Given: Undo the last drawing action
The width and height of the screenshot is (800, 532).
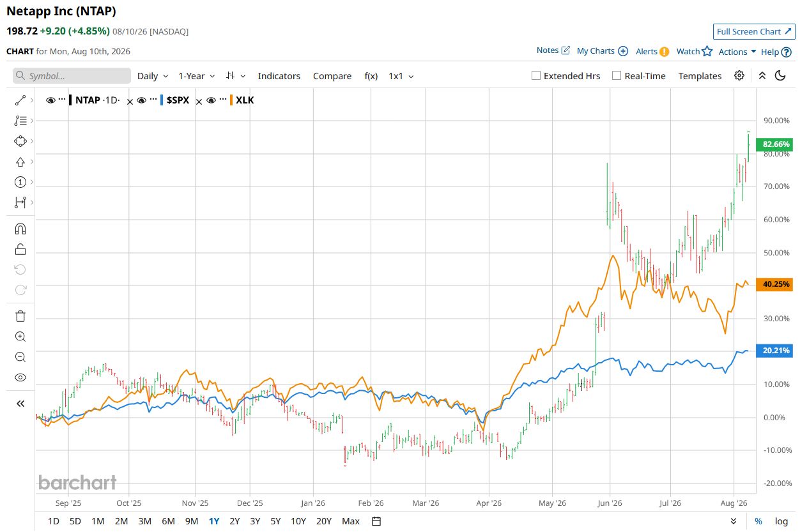Looking at the screenshot, I should (x=20, y=270).
